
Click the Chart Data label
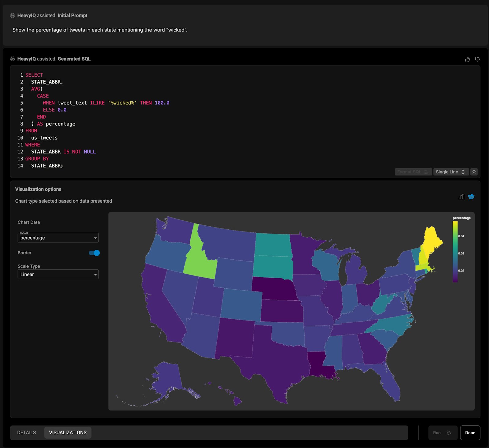pos(29,222)
